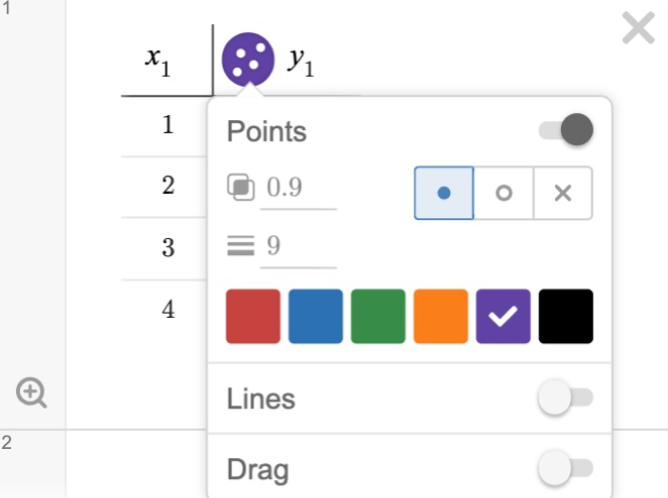668x498 pixels.
Task: Select the cross point style
Action: pyautogui.click(x=562, y=193)
